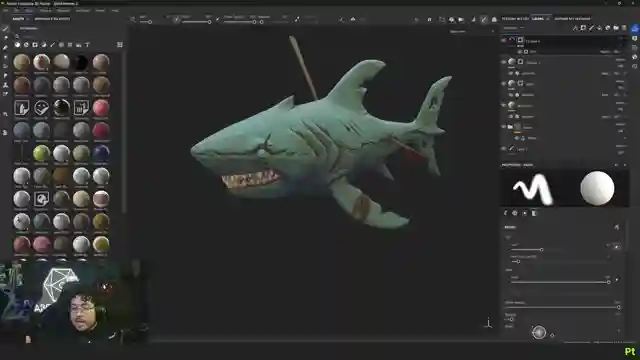
Task: Click the delete layer trash icon
Action: [x=624, y=28]
